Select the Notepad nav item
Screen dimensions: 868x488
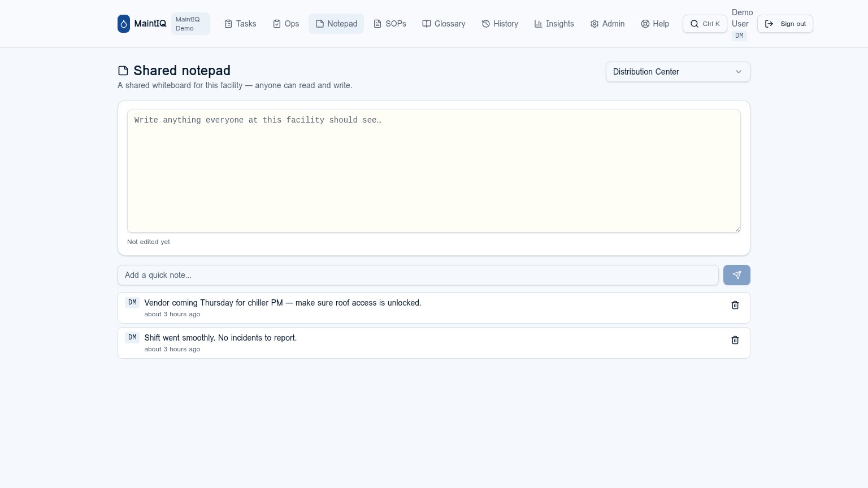pos(336,24)
